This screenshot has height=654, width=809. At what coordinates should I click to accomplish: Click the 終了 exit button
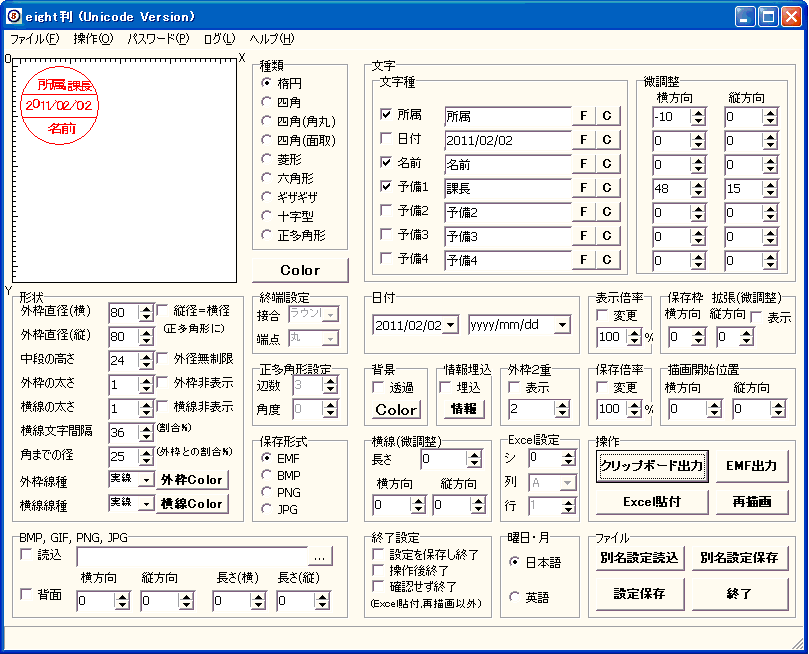click(x=739, y=594)
